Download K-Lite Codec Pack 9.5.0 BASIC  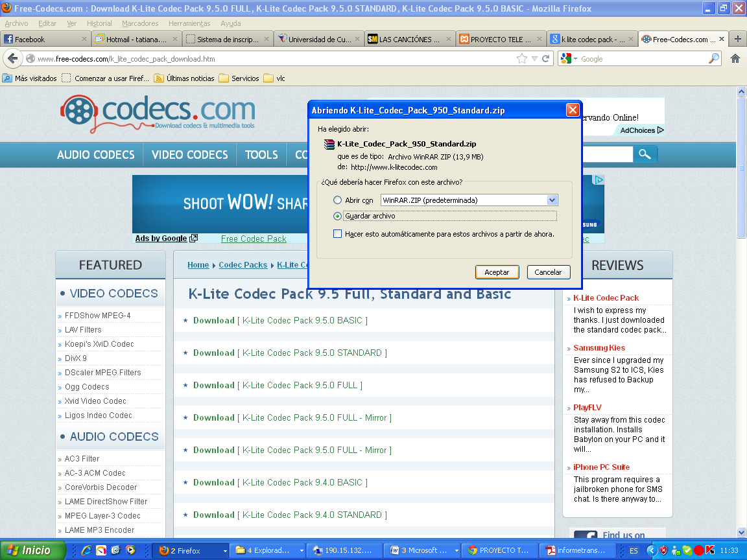point(280,320)
